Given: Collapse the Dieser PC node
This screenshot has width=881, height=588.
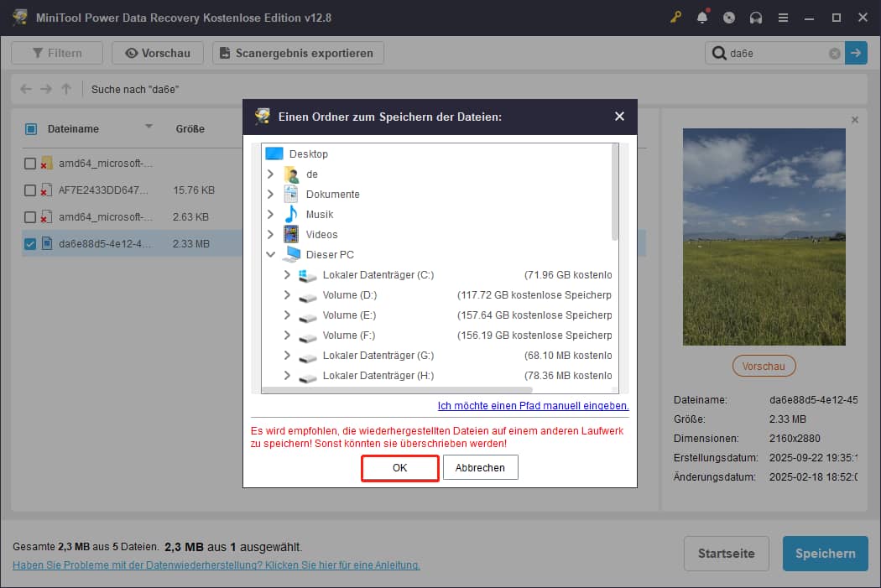Looking at the screenshot, I should point(270,254).
